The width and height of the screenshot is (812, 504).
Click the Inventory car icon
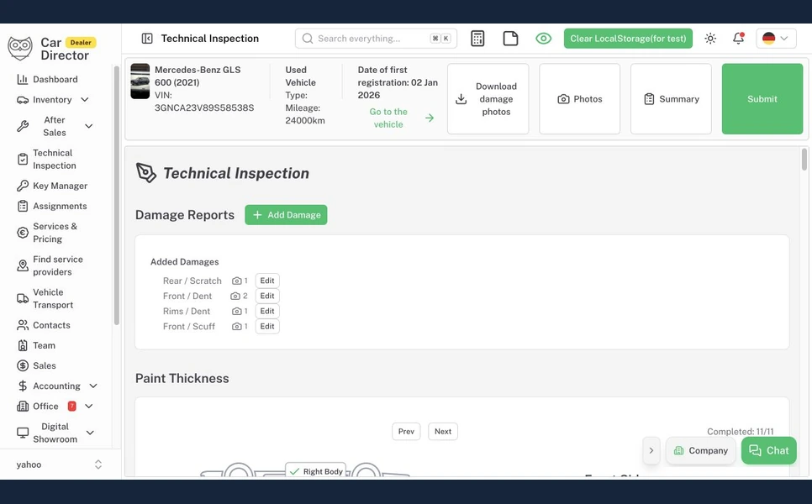(x=23, y=99)
